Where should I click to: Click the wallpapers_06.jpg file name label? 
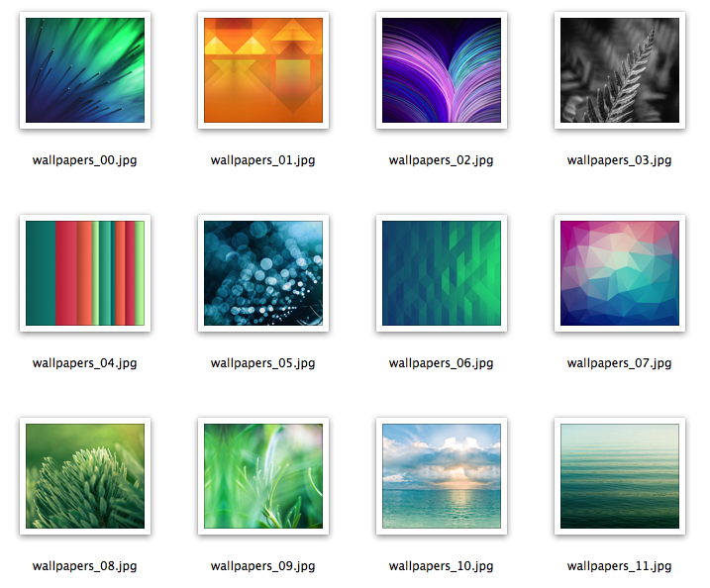(x=442, y=363)
